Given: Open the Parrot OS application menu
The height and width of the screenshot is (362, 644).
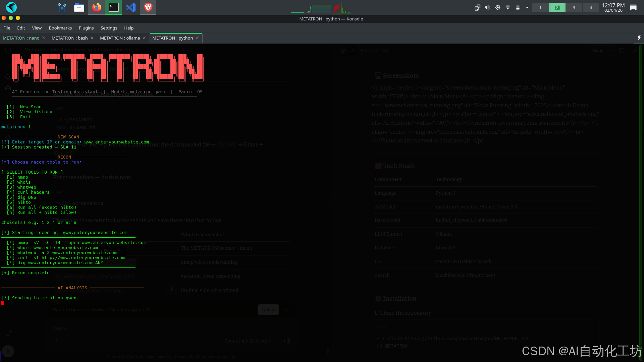Looking at the screenshot, I should click(11, 7).
